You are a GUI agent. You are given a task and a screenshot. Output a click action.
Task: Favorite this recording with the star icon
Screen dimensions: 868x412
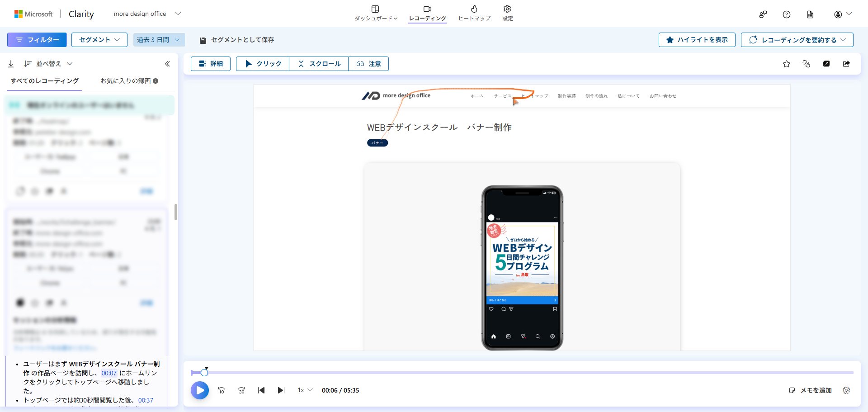(787, 64)
